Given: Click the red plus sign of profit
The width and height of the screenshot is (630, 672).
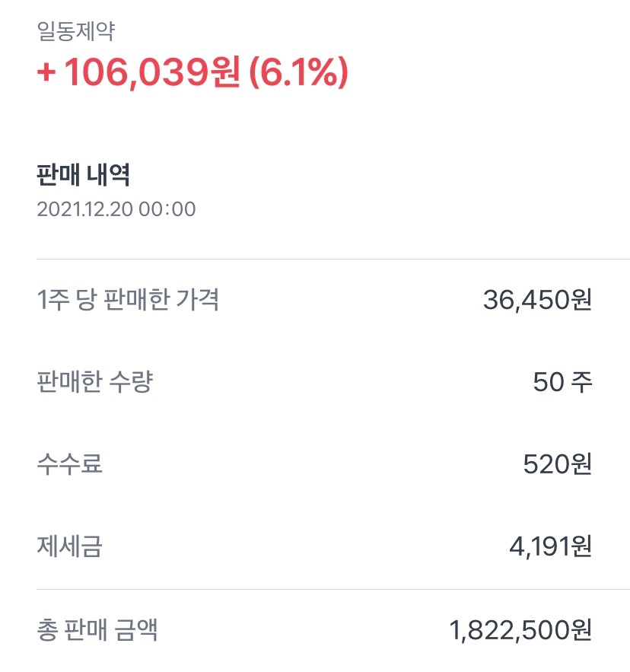Looking at the screenshot, I should [46, 75].
